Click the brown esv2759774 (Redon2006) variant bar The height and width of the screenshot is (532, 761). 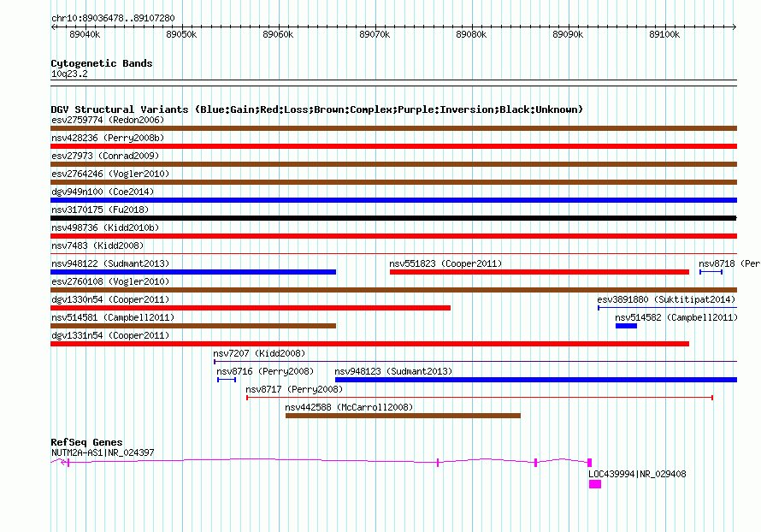click(393, 128)
